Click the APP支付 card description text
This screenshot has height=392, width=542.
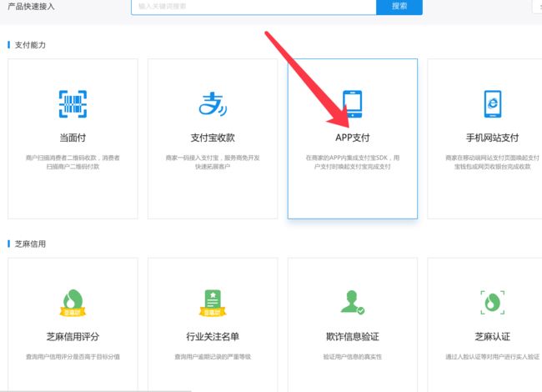click(353, 162)
